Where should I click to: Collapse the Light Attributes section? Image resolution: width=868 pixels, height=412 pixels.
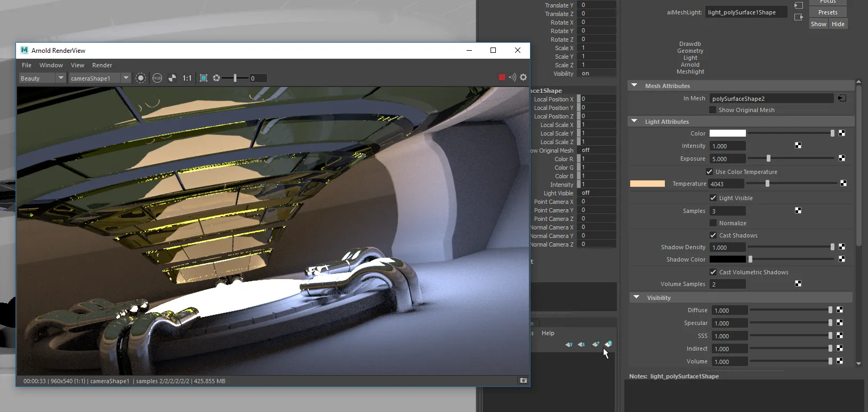pos(634,122)
